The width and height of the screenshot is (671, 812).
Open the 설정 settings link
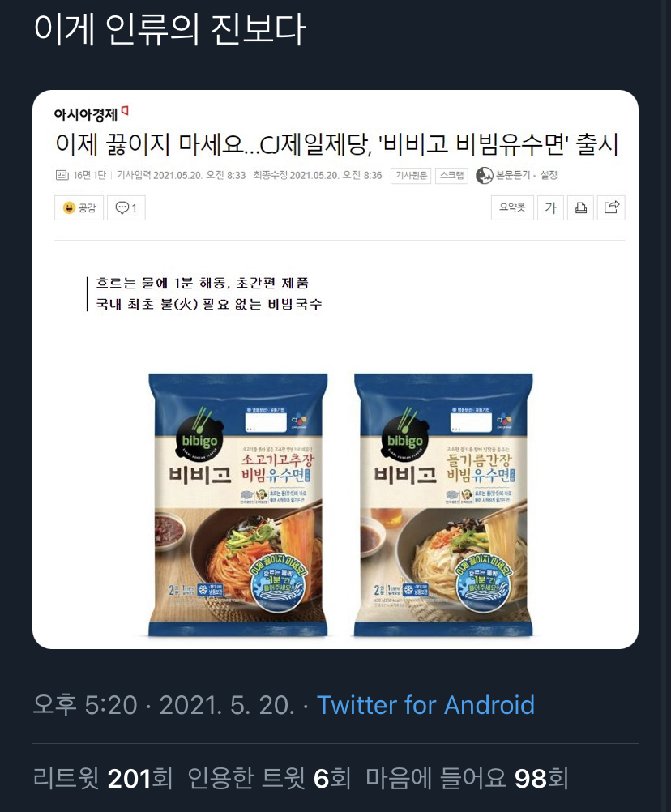[x=549, y=175]
